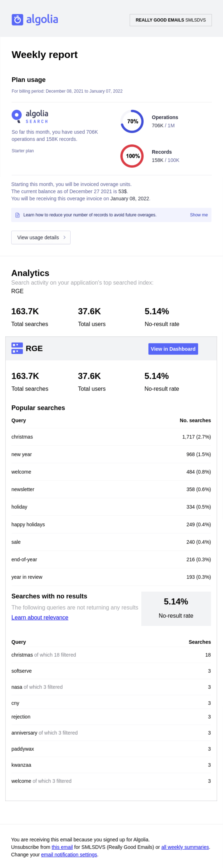Click the Algolia logo in the header

click(35, 20)
